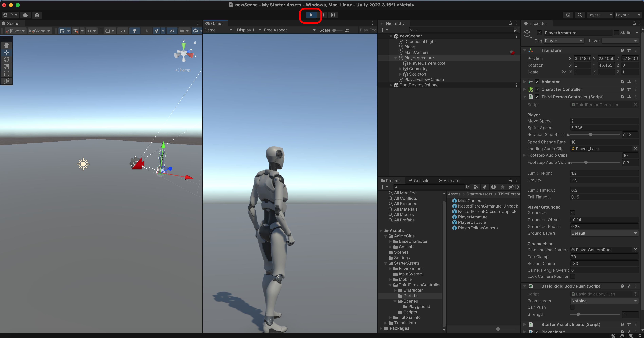
Task: Click the global search magnifier icon
Action: [x=580, y=15]
